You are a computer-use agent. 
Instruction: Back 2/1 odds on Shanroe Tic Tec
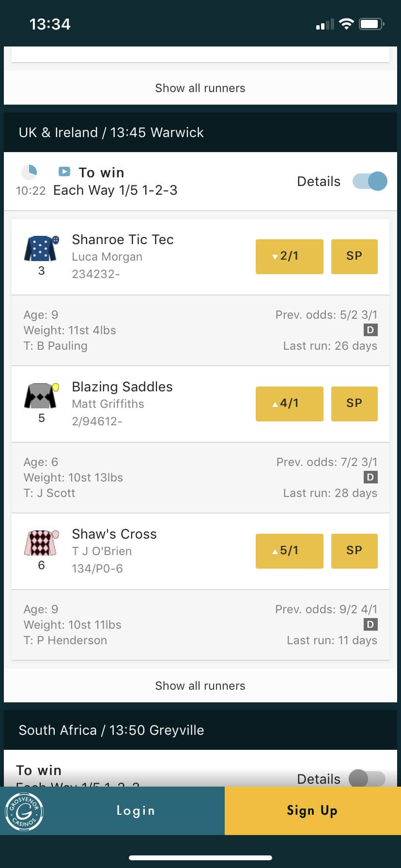coord(289,256)
